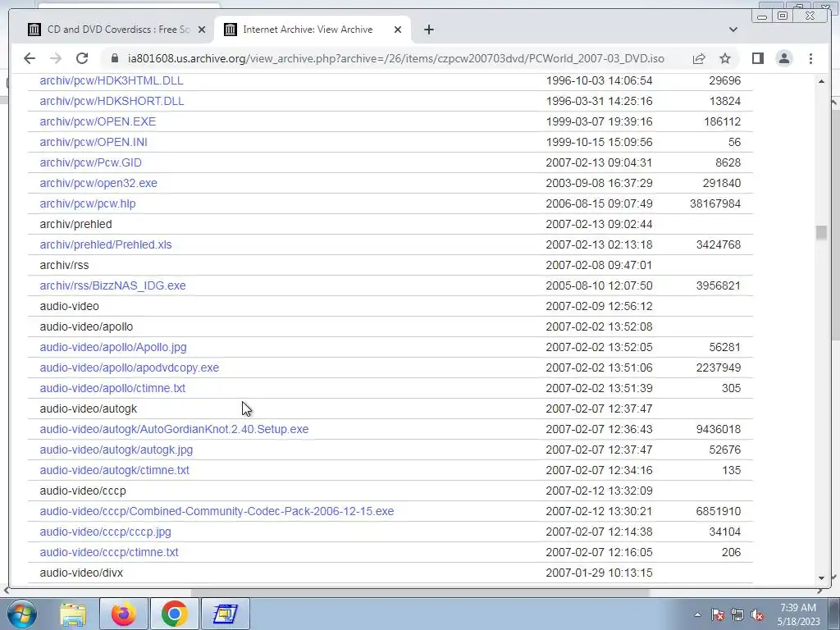Screen dimensions: 840x630
Task: Download AutoGordianKnot.2.40.Setup.exe
Action: pyautogui.click(x=174, y=429)
